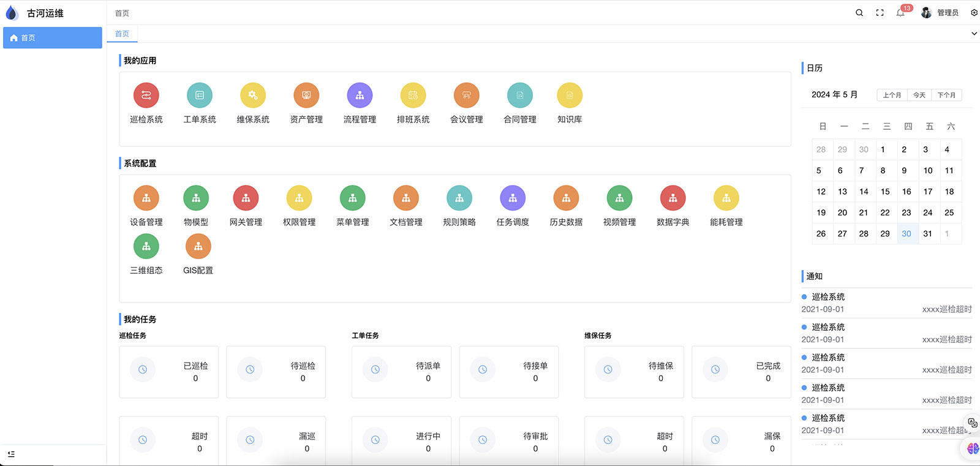980x466 pixels.
Task: Open the 巡检系统 app icon
Action: [x=146, y=96]
